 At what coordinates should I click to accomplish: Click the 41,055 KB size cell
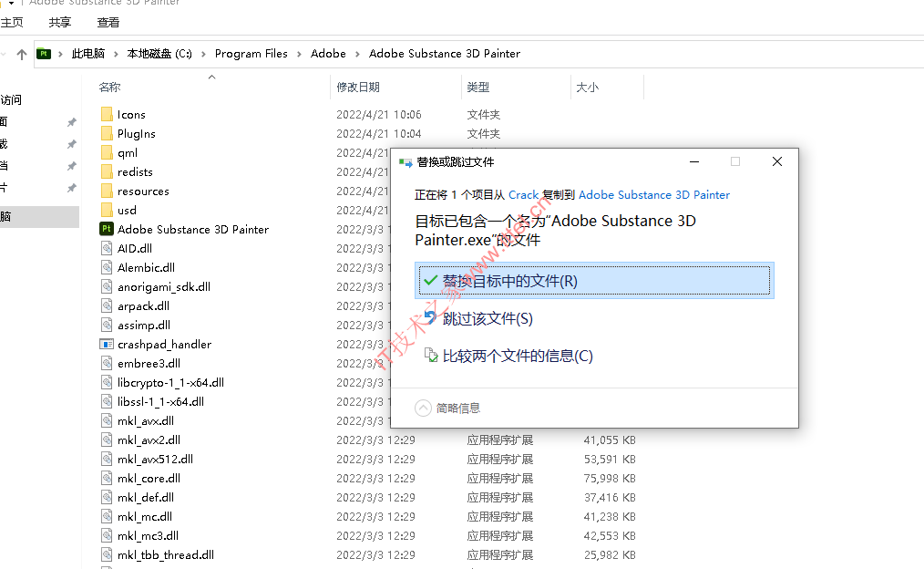[610, 440]
